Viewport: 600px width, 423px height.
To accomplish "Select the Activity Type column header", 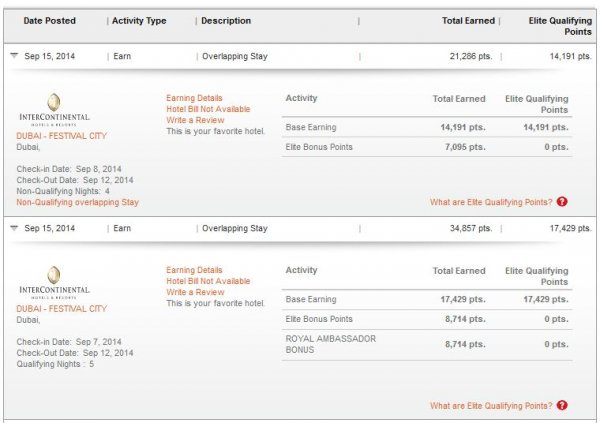I will 139,21.
